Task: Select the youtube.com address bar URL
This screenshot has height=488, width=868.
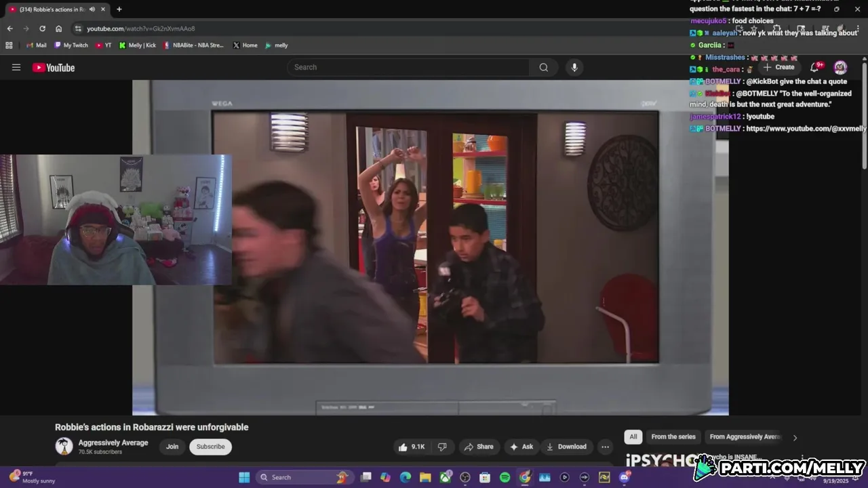Action: [x=141, y=28]
